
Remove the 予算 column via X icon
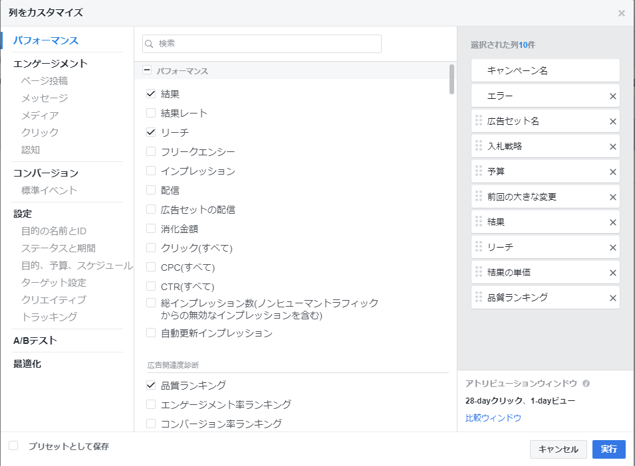613,172
